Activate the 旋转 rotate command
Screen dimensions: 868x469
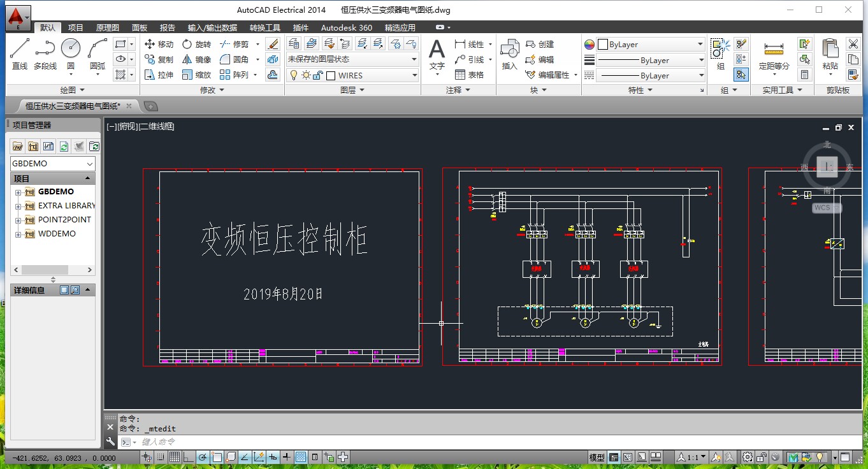pyautogui.click(x=196, y=44)
